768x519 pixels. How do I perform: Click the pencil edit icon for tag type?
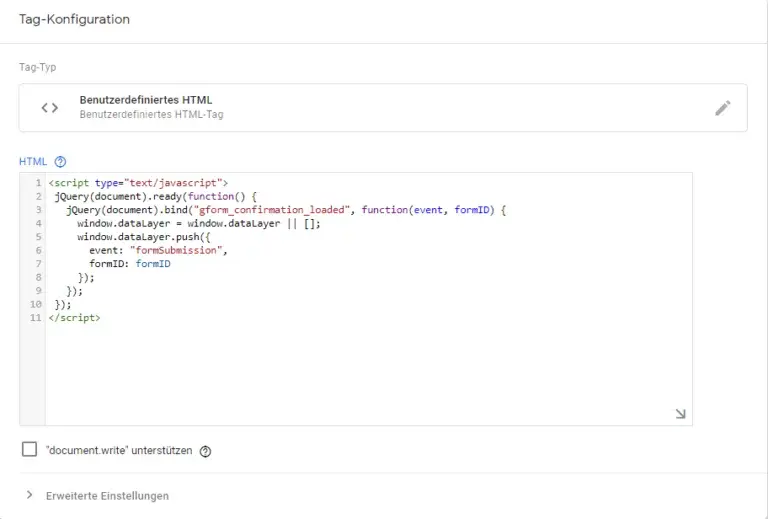click(x=723, y=108)
